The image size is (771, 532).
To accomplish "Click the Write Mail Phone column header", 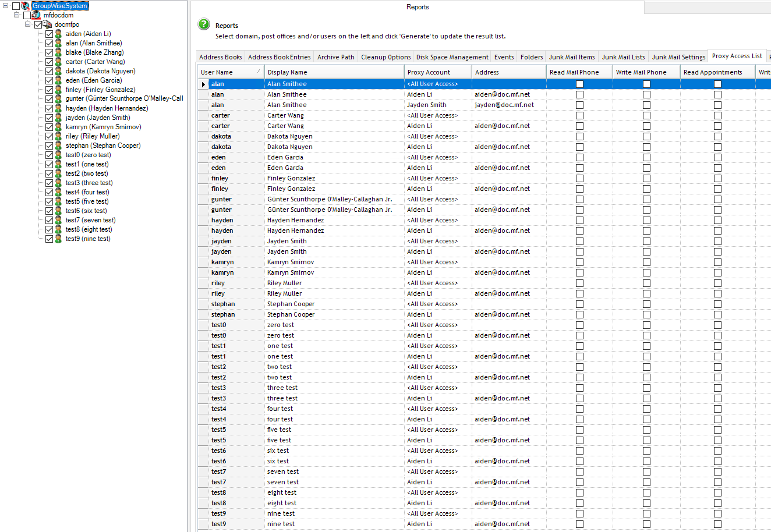I will tap(646, 72).
